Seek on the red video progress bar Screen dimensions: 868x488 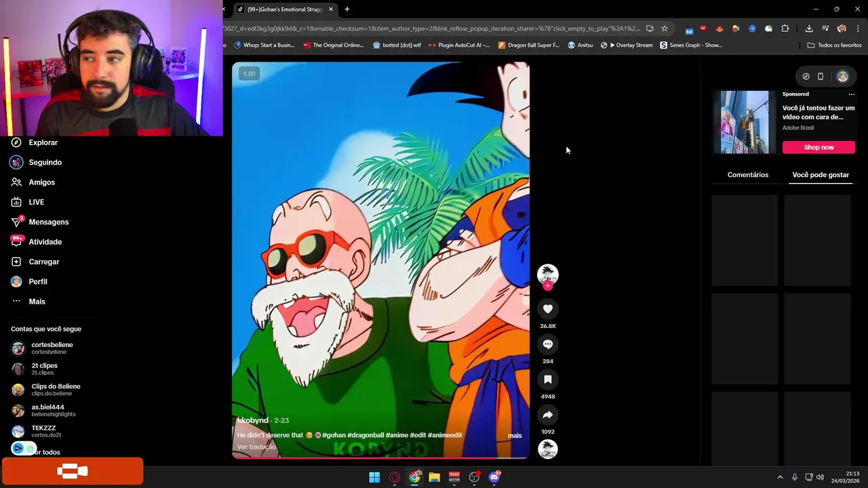click(x=380, y=457)
